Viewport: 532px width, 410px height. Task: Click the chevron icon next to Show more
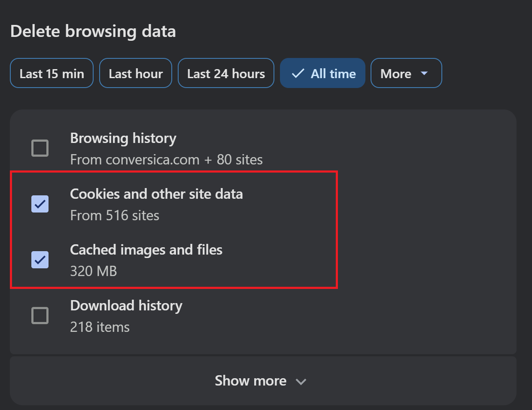(x=301, y=381)
